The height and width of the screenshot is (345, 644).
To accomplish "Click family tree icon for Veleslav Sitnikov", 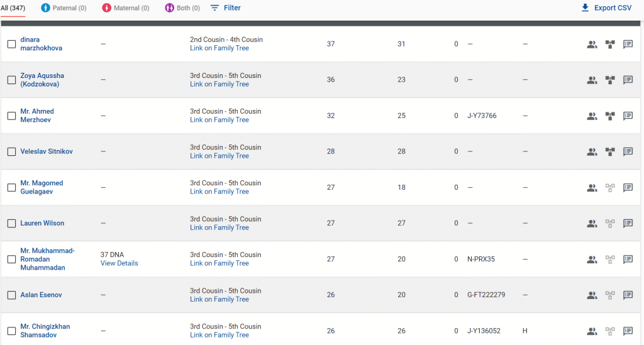I will point(609,151).
